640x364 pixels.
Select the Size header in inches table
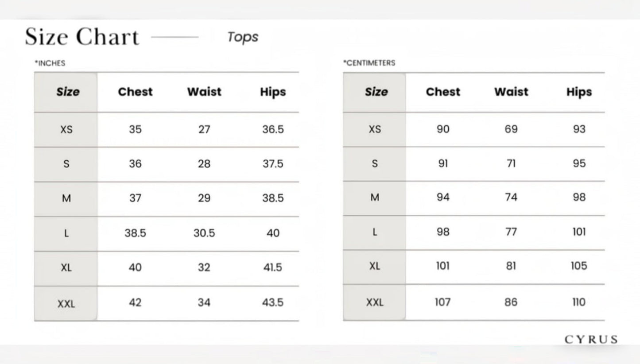pyautogui.click(x=68, y=92)
